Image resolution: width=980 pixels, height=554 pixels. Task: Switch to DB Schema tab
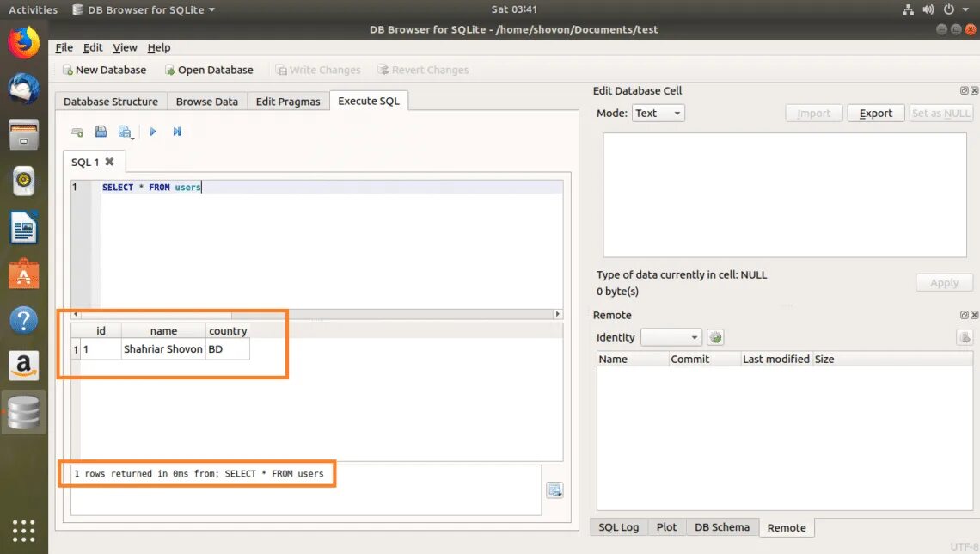coord(722,527)
